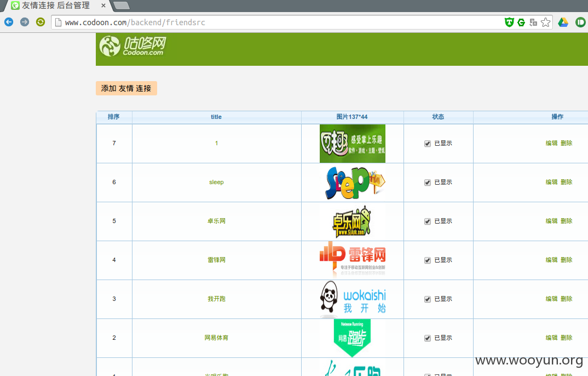The image size is (588, 376).
Task: Click the 图片137*44 column header
Action: coord(352,117)
